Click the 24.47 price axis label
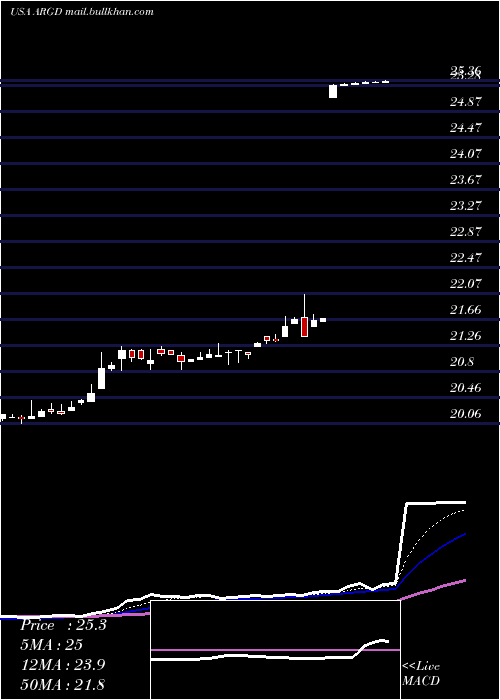This screenshot has height=700, width=500. (x=466, y=128)
